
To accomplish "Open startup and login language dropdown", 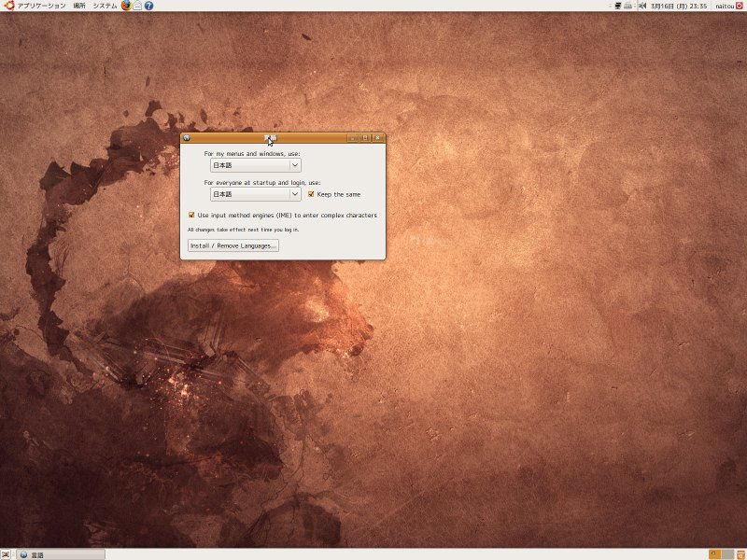I will (255, 194).
